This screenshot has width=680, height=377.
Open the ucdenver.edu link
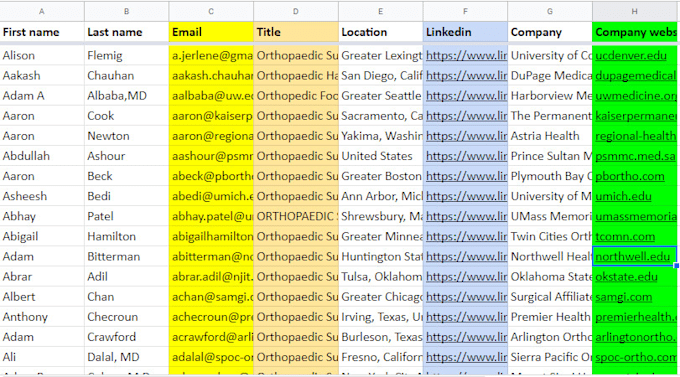point(631,56)
